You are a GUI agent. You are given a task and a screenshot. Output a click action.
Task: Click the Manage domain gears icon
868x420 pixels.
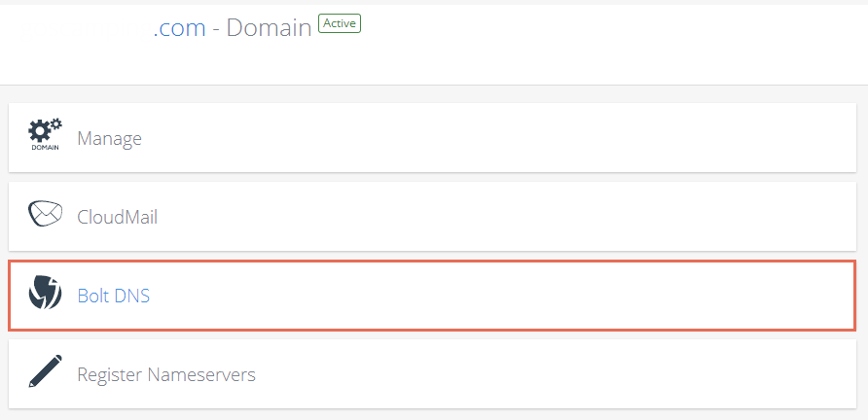(45, 134)
